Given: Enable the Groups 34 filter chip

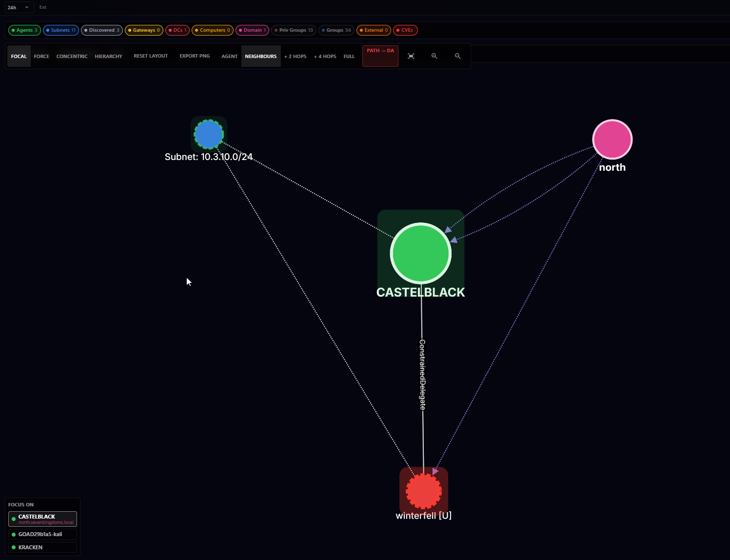Looking at the screenshot, I should 336,30.
